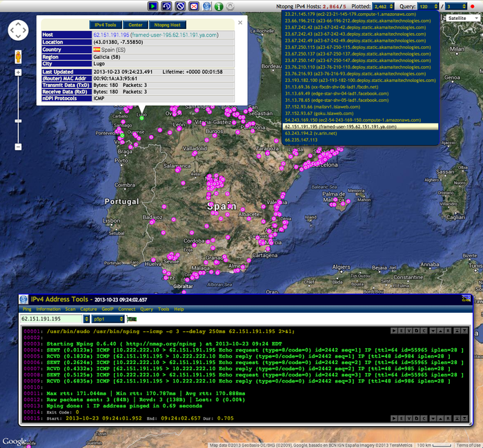Open the Query 120 dropdown
This screenshot has width=483, height=448.
click(x=427, y=6)
